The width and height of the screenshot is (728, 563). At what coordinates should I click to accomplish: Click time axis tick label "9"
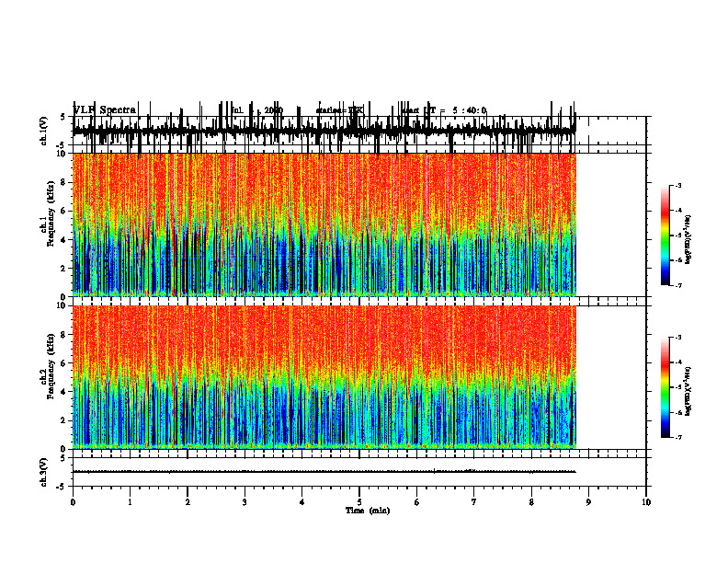coord(588,502)
